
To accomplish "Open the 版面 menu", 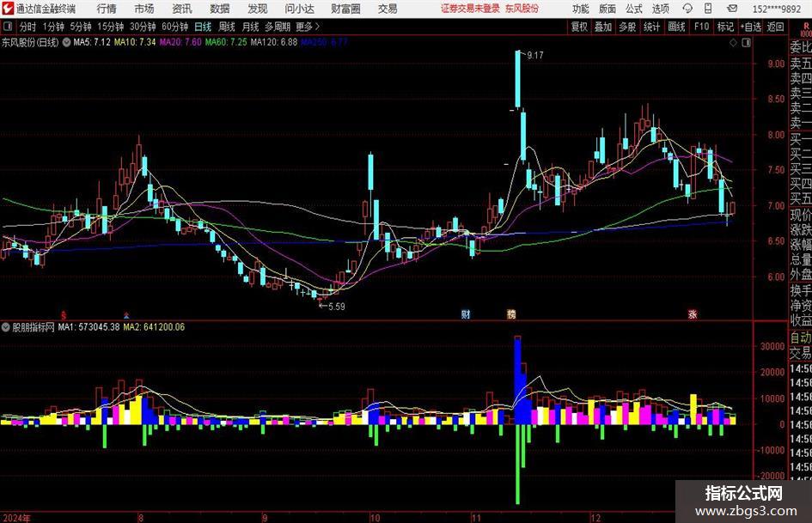I will tap(607, 9).
